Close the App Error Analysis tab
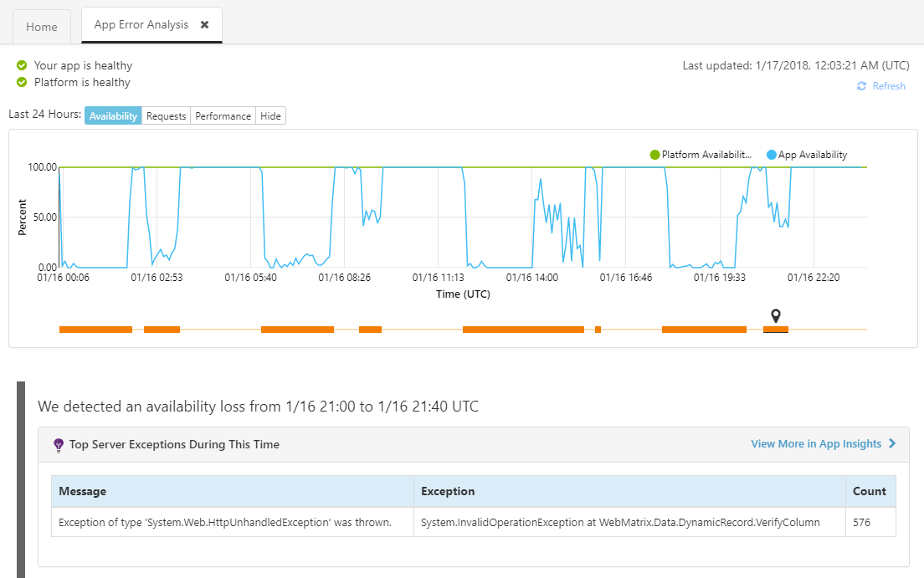924x578 pixels. [204, 25]
